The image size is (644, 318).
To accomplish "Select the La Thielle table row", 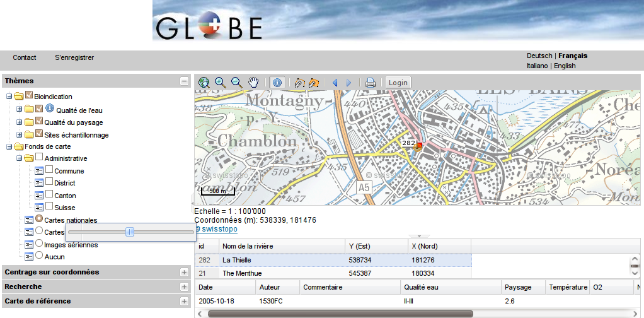I will click(333, 260).
